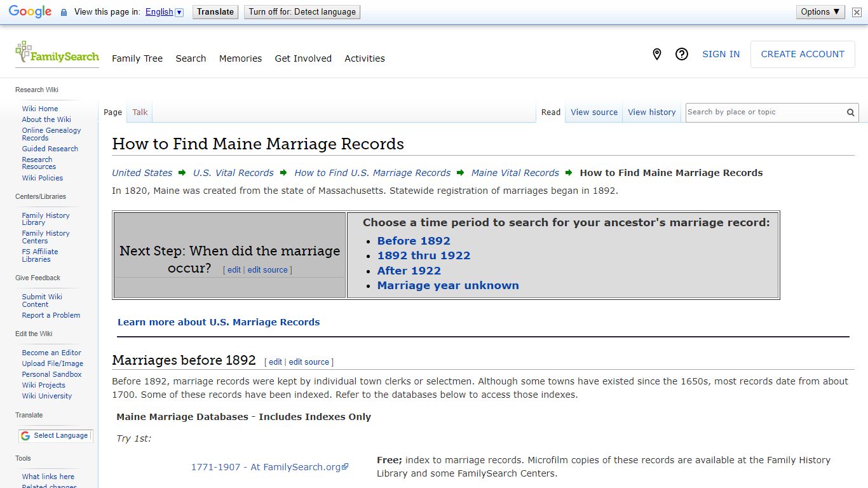Screen dimensions: 868x488
Task: Open the Search menu
Action: (x=191, y=58)
